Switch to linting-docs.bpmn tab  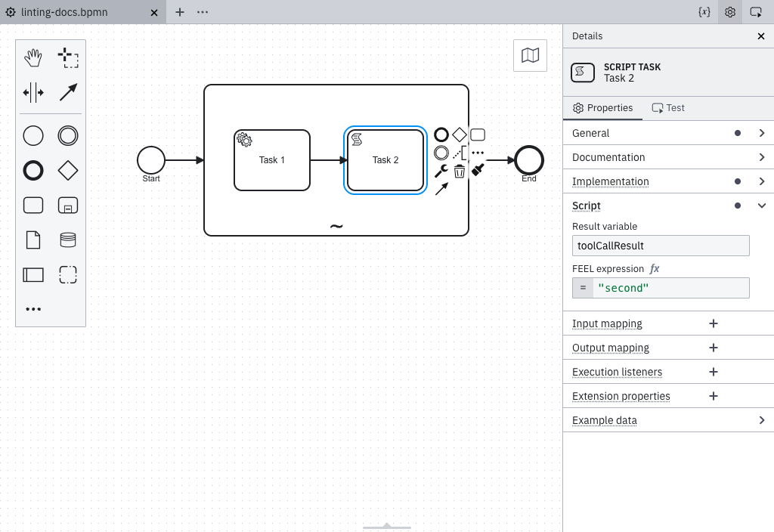tap(64, 12)
